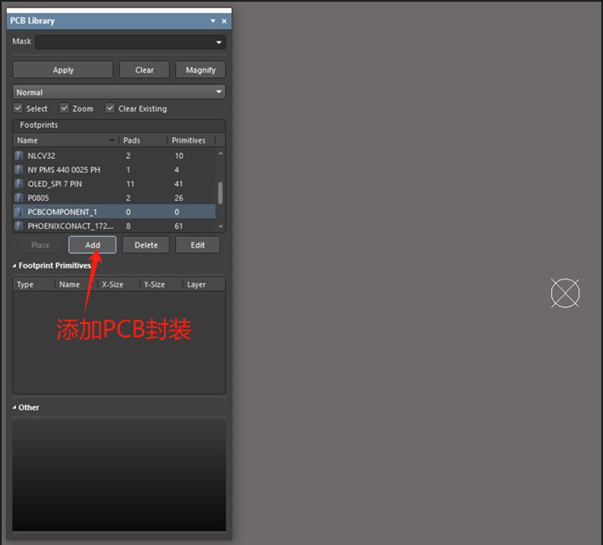Click the origin marker in the workspace

point(565,293)
